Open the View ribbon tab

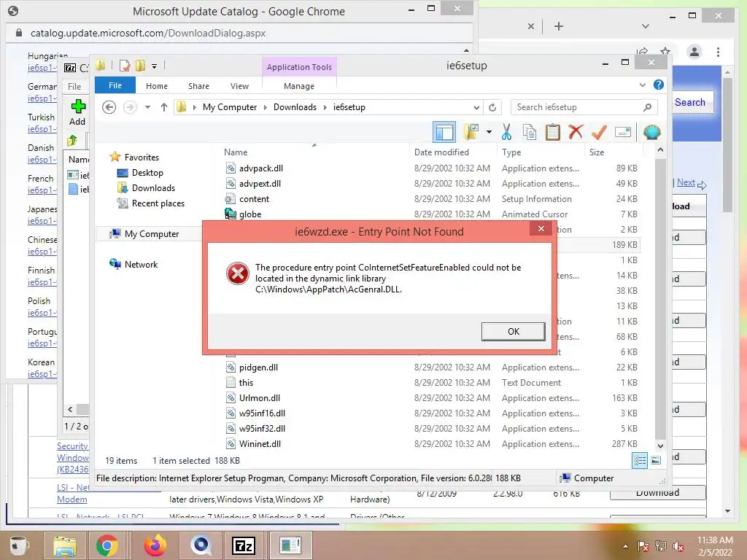coord(239,86)
